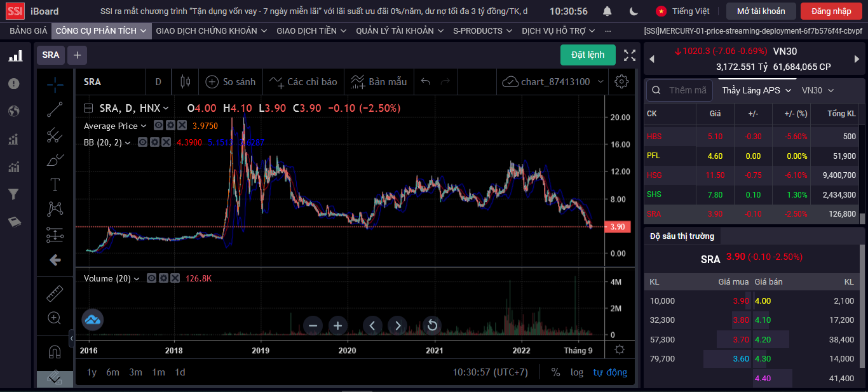Open CÔNG CỤ PHÂN TÍCH menu
Image resolution: width=868 pixels, height=392 pixels.
(x=102, y=30)
